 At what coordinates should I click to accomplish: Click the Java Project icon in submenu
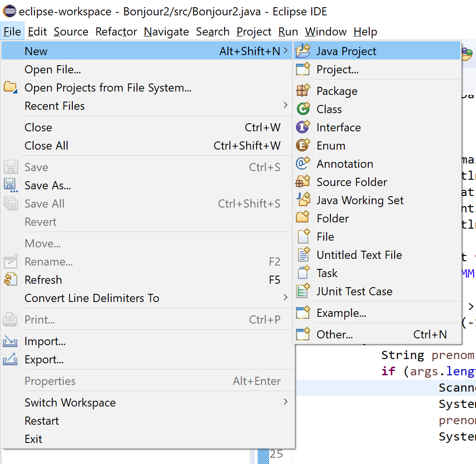click(x=303, y=51)
